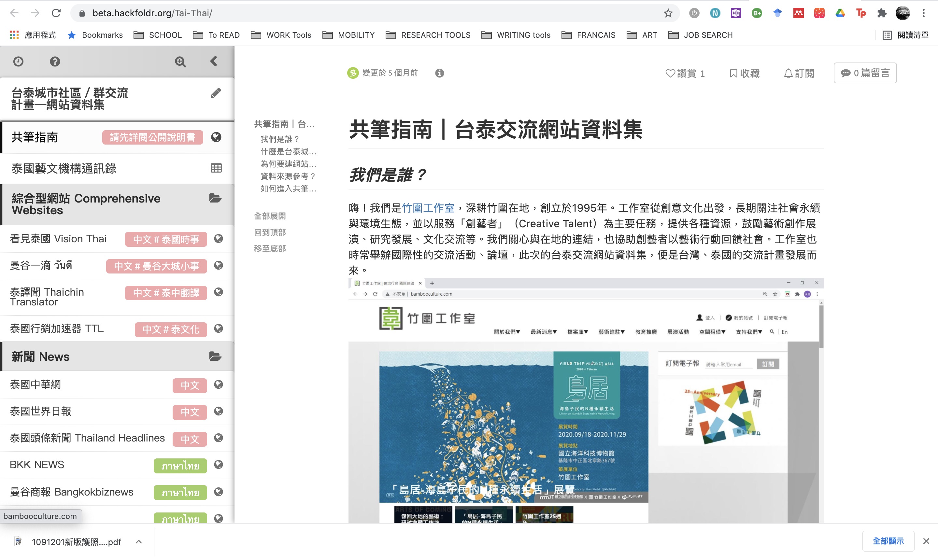Jump to 我們是誰？ in table of contents
This screenshot has height=560, width=938.
(280, 139)
